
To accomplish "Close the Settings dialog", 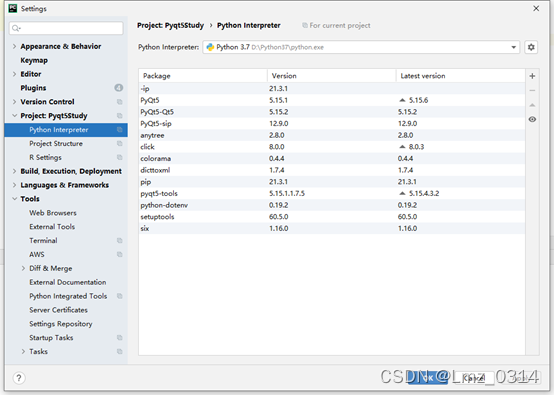I will tap(536, 8).
